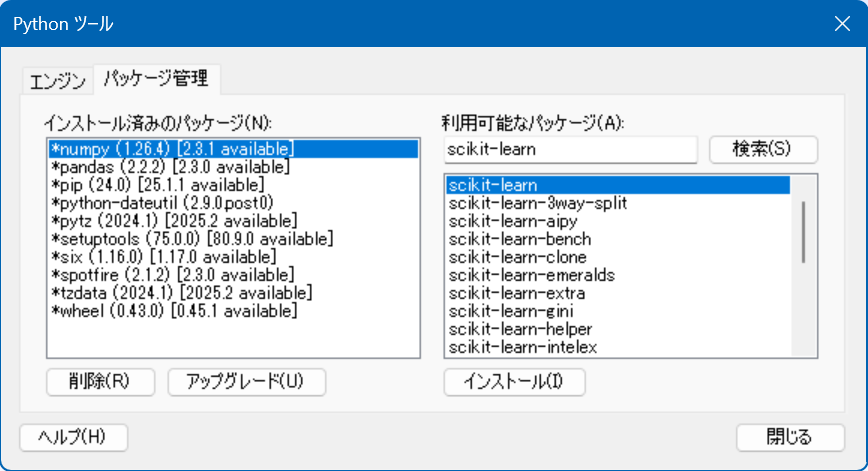Open help with ヘルプ(H) button
The image size is (868, 471).
coord(74,437)
